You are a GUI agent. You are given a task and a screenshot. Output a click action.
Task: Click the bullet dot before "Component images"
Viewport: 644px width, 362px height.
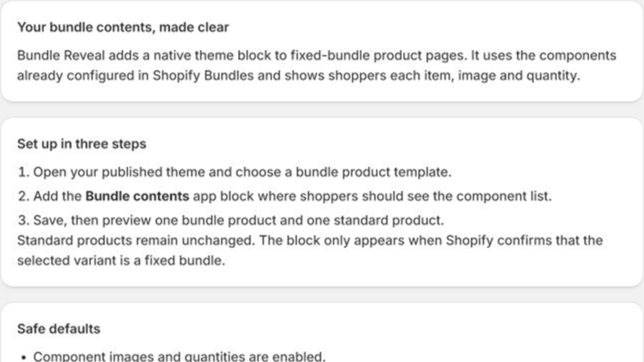coord(24,357)
